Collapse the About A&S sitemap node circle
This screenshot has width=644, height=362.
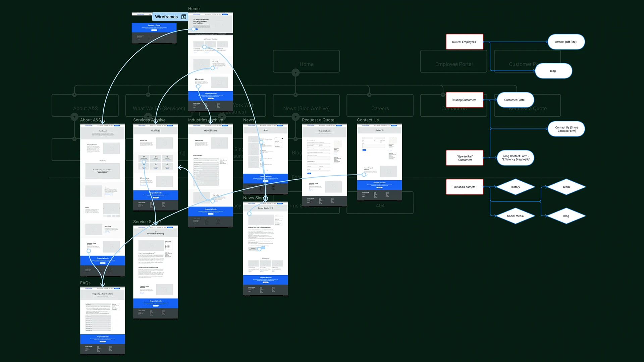[x=74, y=117]
